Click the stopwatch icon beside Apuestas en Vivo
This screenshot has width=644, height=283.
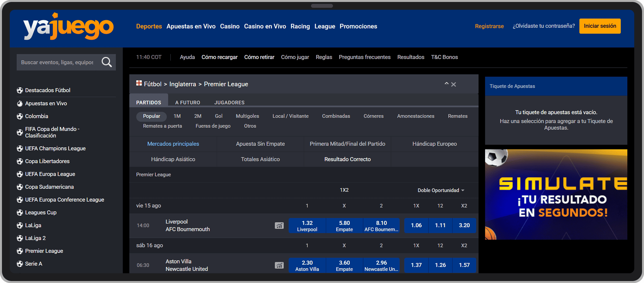[20, 103]
